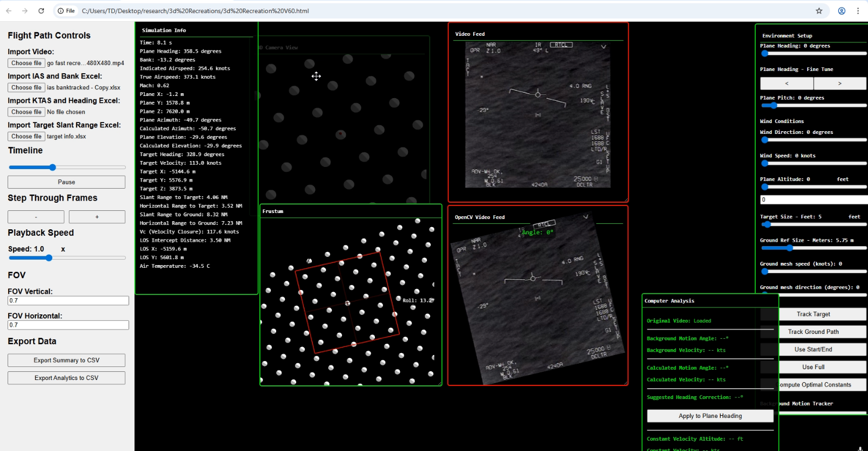
Task: Export Analytics to CSV
Action: pyautogui.click(x=66, y=378)
